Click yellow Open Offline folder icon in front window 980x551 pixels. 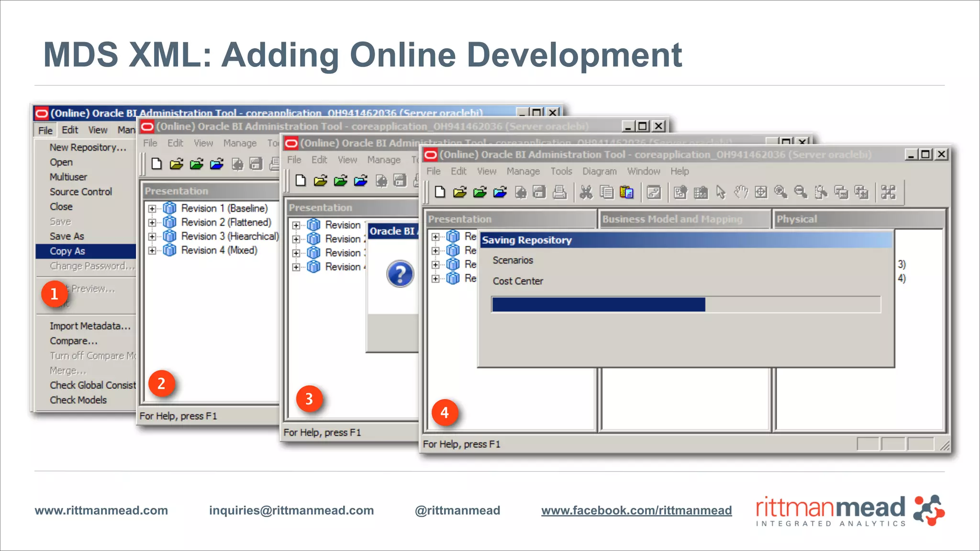[460, 192]
